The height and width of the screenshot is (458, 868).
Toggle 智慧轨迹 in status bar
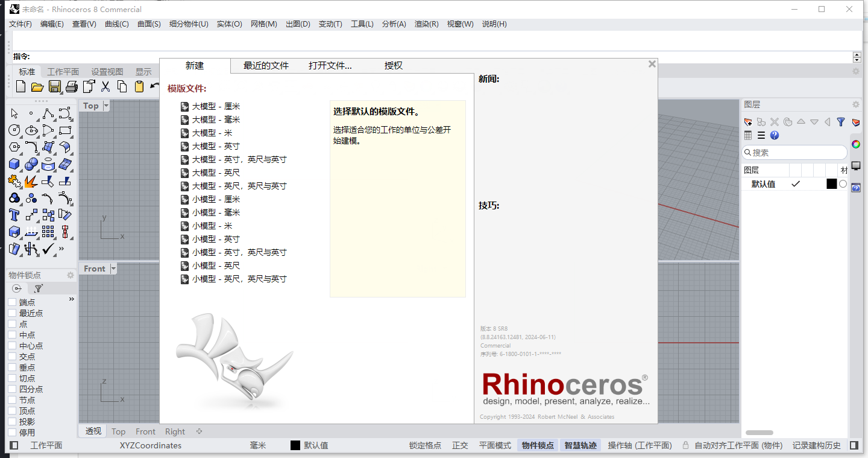[x=580, y=445]
